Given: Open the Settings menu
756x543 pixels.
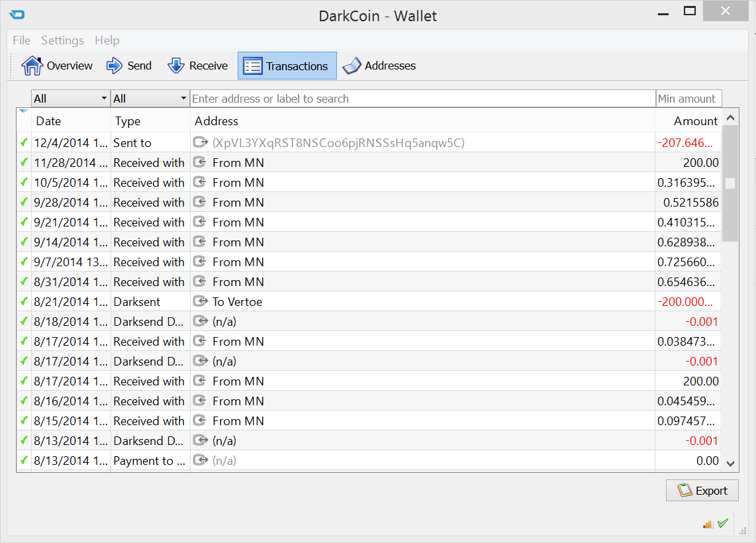Looking at the screenshot, I should pyautogui.click(x=62, y=40).
